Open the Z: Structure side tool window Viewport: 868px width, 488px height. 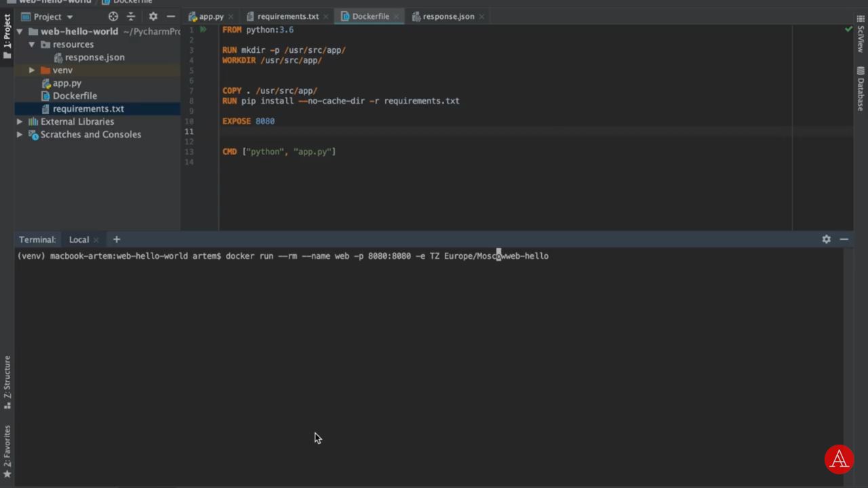coord(7,382)
